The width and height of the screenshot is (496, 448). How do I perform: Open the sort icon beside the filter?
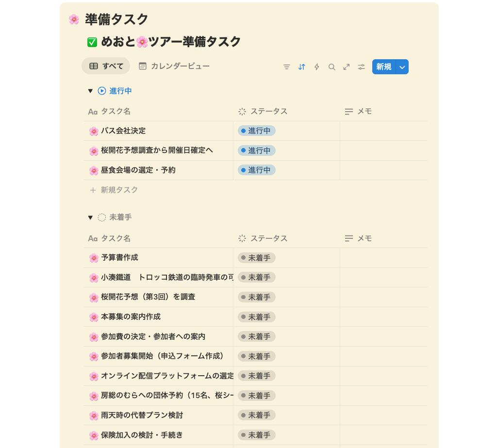[x=301, y=66]
